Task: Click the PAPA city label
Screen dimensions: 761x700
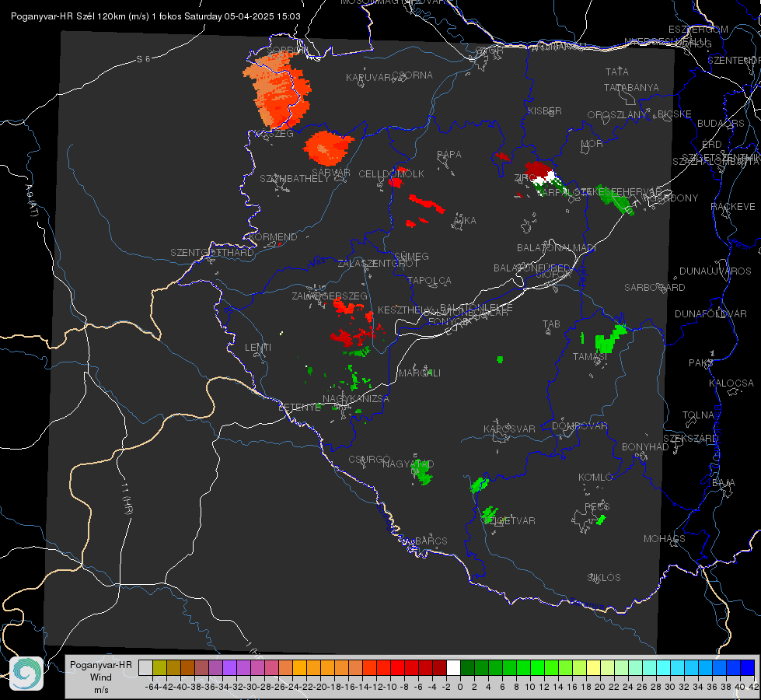Action: (x=449, y=154)
